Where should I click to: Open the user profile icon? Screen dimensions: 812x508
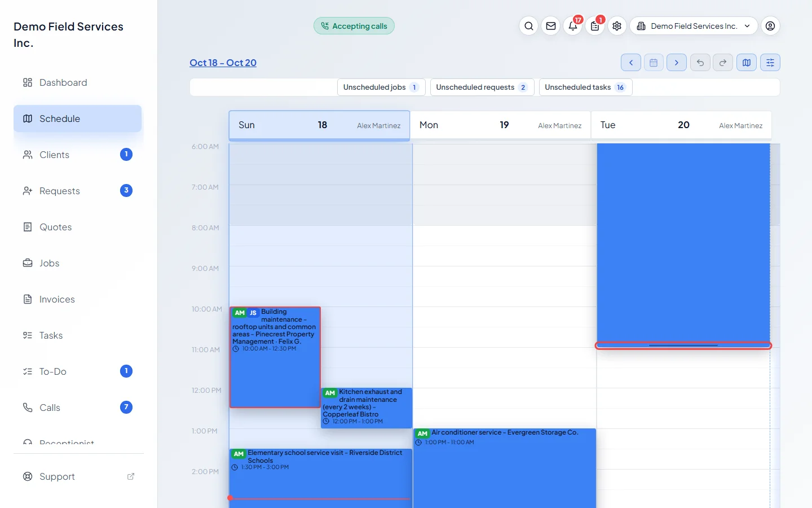(770, 26)
